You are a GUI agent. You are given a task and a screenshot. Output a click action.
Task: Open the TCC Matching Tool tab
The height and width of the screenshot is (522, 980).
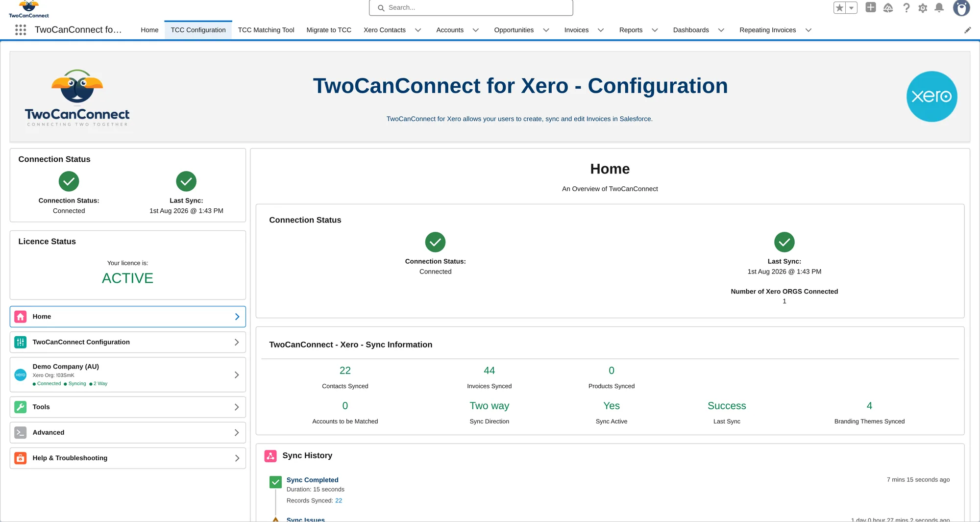tap(266, 30)
